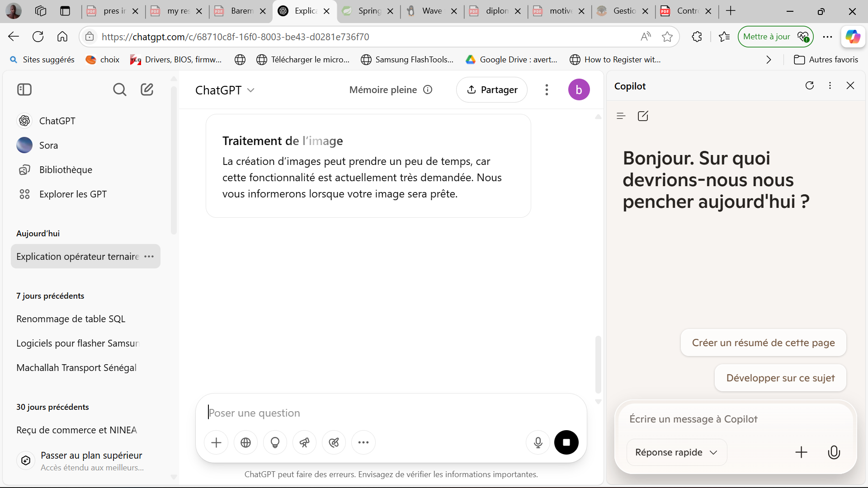Click Créer un résumé de cette page
868x488 pixels.
click(x=763, y=343)
